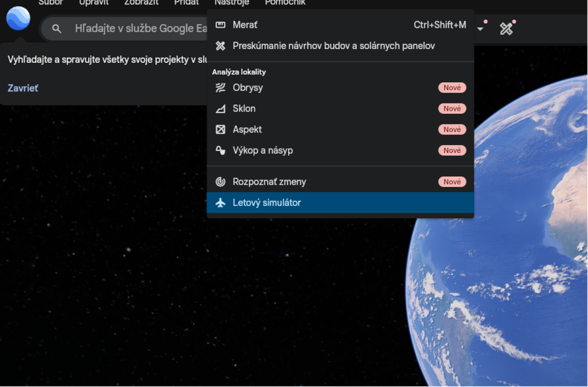
Task: Open the Zobraziť menu
Action: tap(142, 3)
